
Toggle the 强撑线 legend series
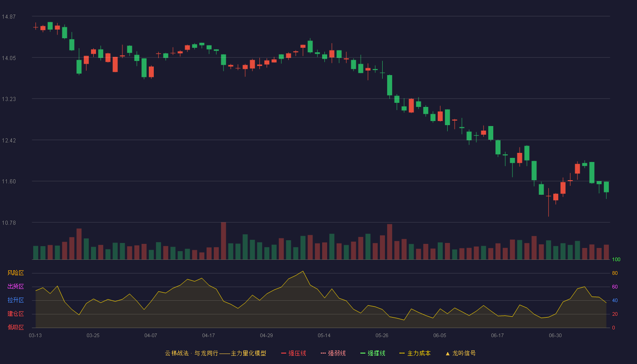click(373, 353)
